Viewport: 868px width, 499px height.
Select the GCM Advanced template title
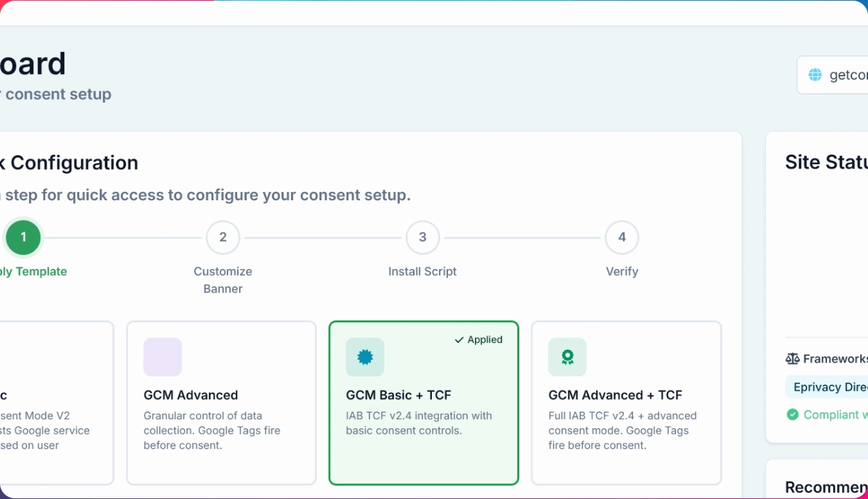point(191,395)
